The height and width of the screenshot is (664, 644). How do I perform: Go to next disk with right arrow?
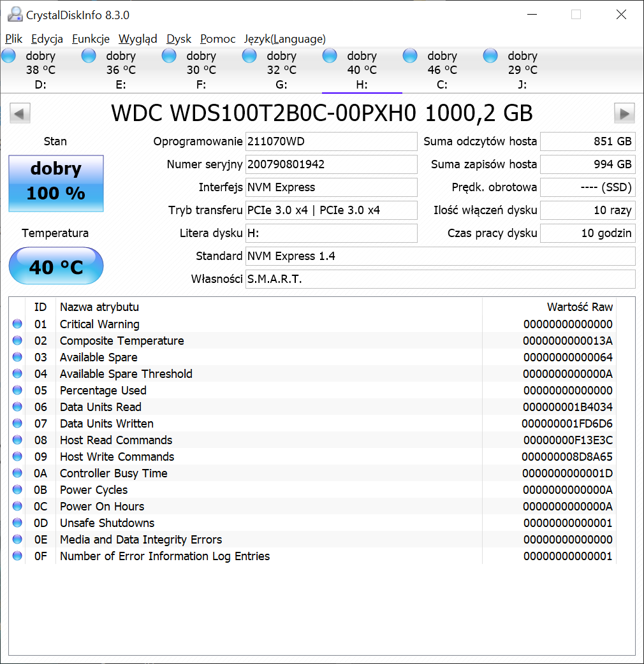[x=624, y=114]
